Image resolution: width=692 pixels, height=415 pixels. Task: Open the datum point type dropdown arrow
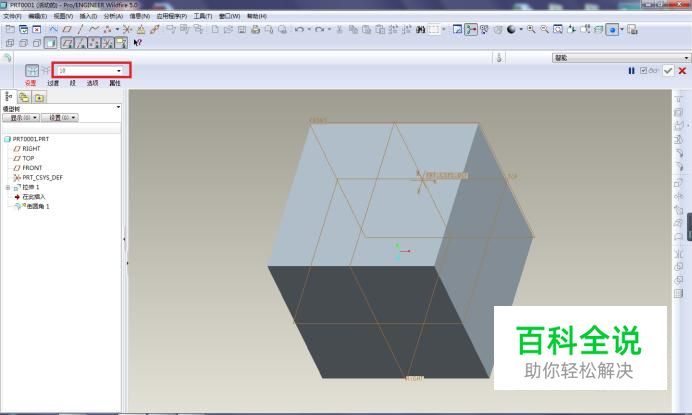click(117, 30)
